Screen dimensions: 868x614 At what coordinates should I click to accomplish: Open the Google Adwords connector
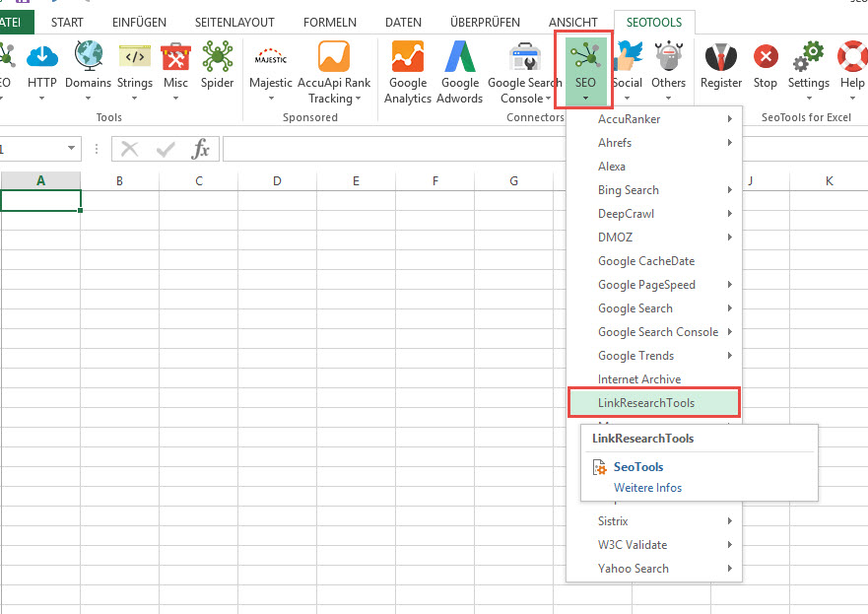pos(460,56)
